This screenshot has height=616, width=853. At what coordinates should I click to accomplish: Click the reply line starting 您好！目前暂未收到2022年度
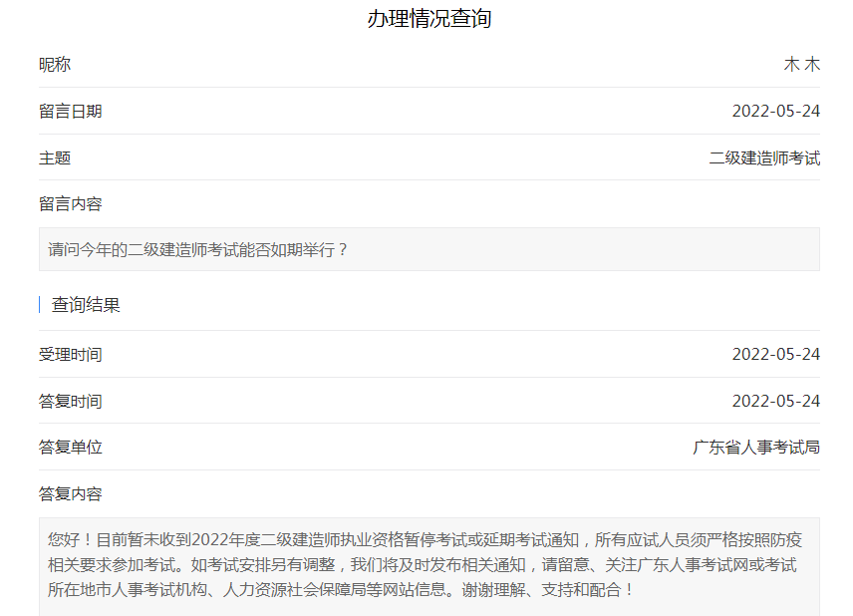425,540
